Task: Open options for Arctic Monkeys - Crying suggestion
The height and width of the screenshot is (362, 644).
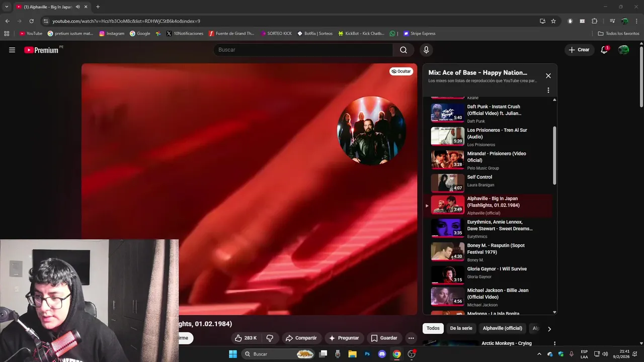Action: click(x=554, y=343)
